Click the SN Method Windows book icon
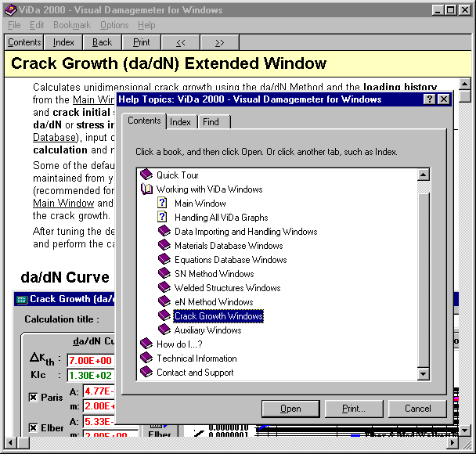 164,273
